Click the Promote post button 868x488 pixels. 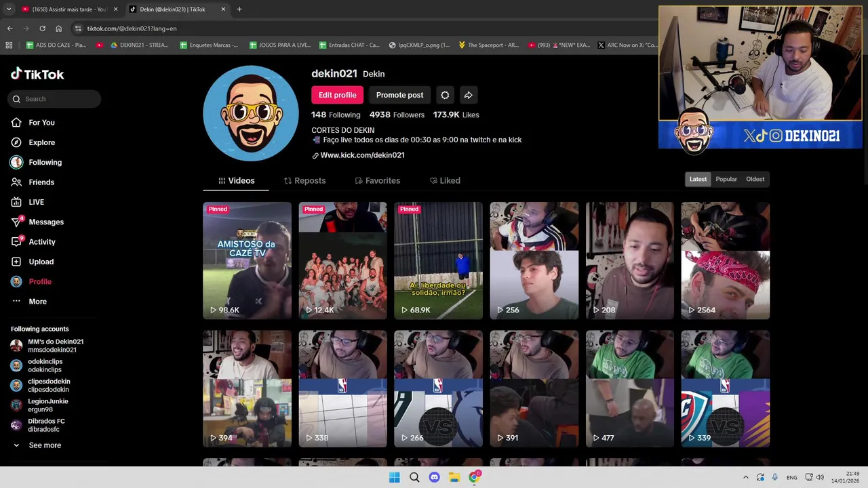click(399, 95)
